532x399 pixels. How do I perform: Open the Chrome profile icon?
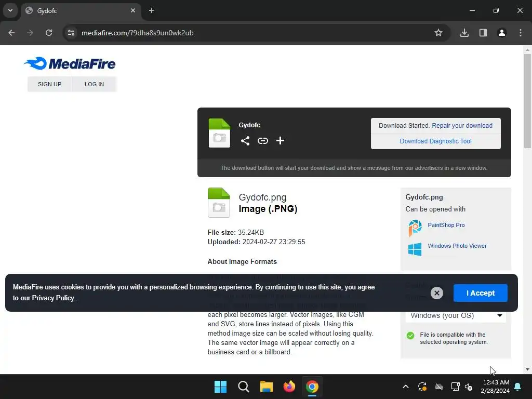tap(501, 33)
